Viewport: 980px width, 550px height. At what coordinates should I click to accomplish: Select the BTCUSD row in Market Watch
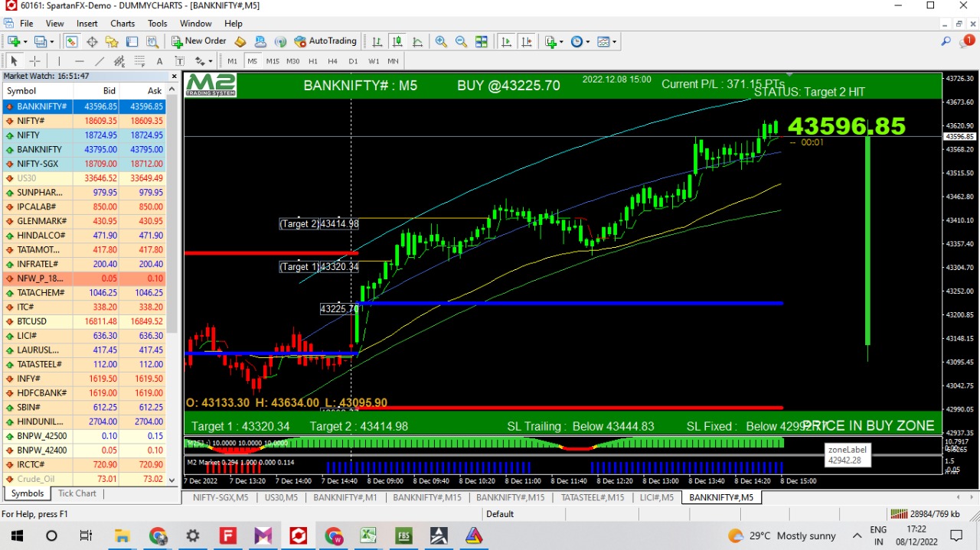[x=83, y=321]
